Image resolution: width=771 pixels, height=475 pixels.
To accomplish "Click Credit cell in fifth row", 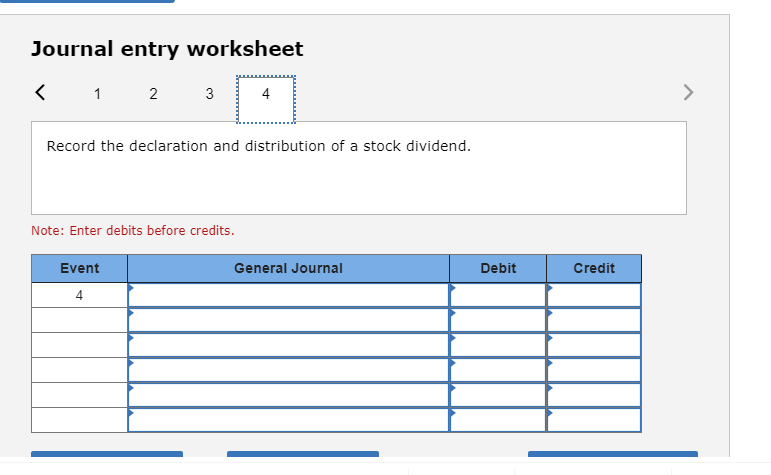I will [x=594, y=395].
